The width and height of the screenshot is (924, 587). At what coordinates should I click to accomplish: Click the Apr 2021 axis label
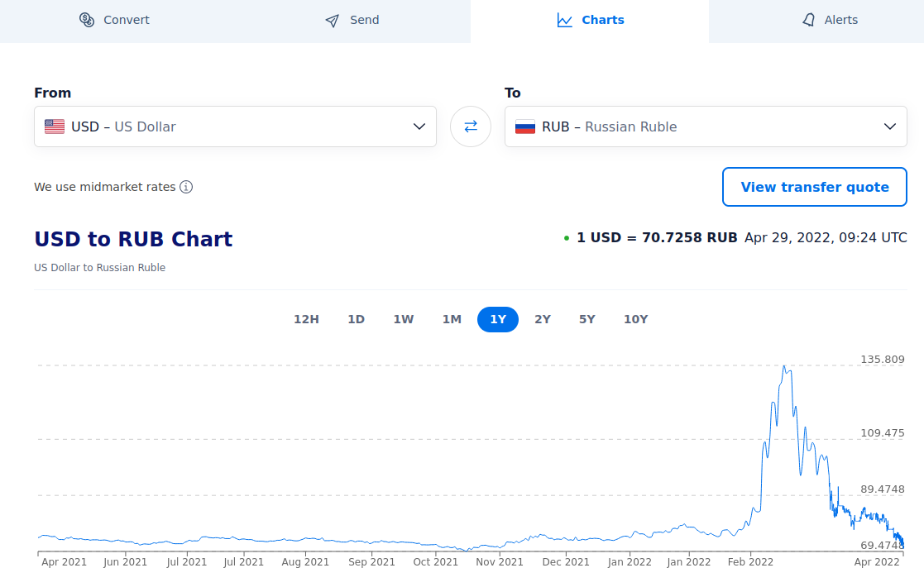tap(65, 561)
